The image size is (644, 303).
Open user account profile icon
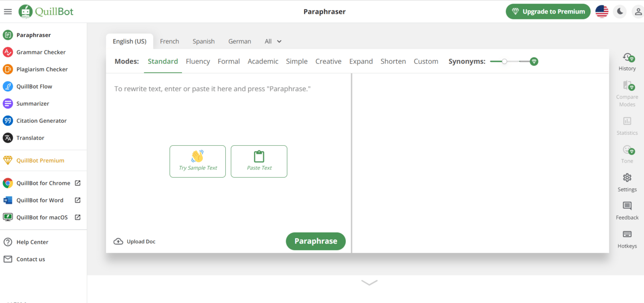click(x=638, y=11)
